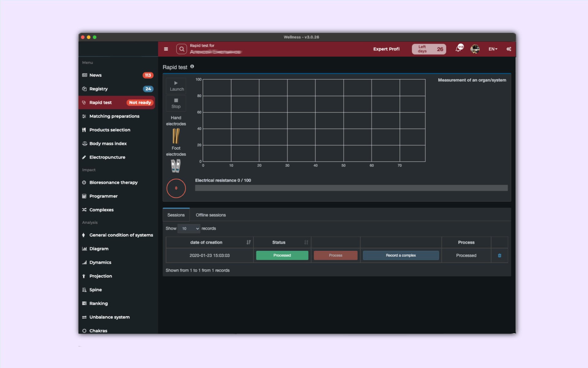Click the Unbalance system arrows icon

tap(84, 317)
